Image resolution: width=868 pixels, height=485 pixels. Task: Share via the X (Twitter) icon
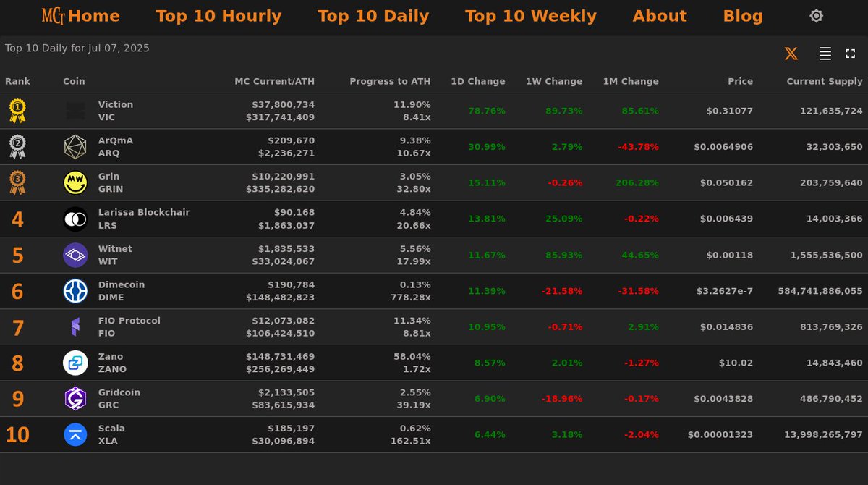tap(791, 53)
